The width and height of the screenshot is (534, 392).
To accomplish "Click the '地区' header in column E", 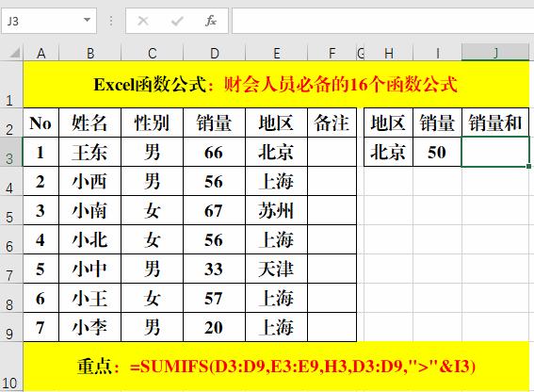I will pyautogui.click(x=277, y=122).
